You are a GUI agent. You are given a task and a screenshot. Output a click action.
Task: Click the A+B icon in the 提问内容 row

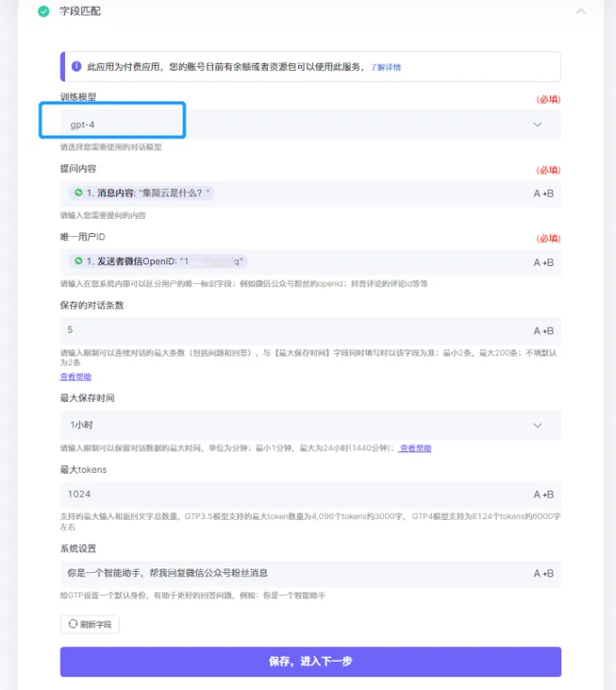(543, 193)
